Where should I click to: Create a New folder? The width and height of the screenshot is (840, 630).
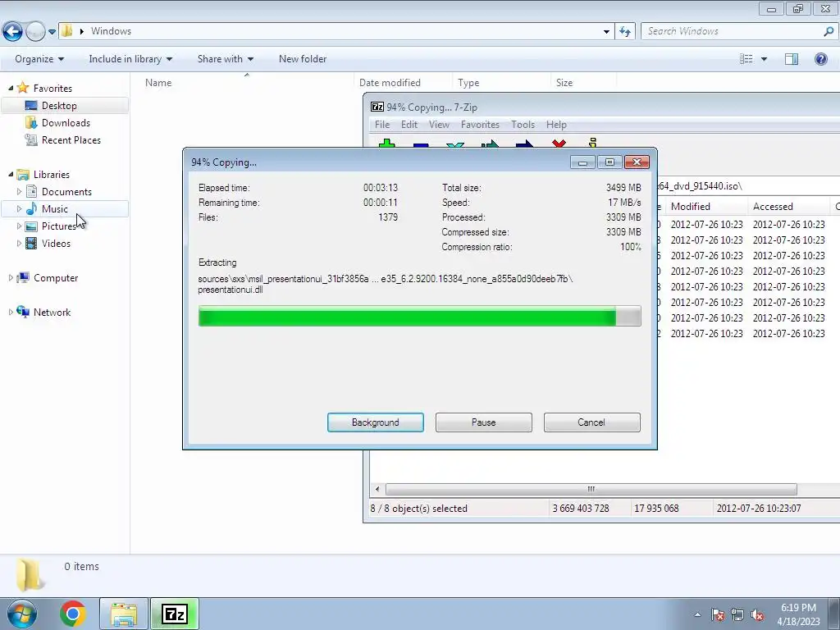coord(303,59)
